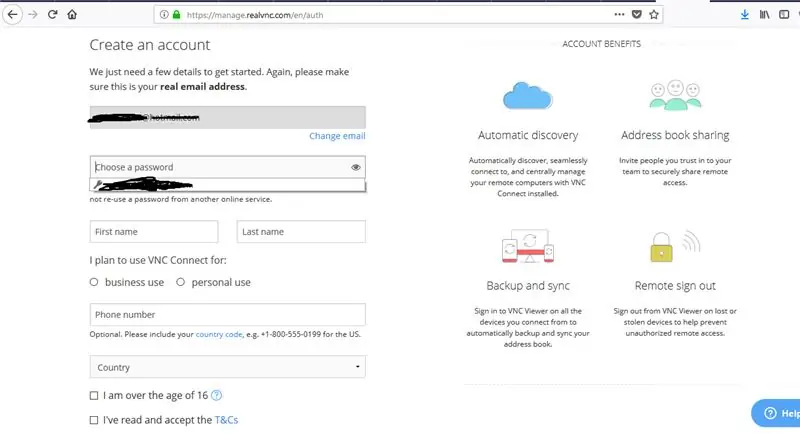Click the Create an account heading
This screenshot has height=435, width=800.
[149, 45]
